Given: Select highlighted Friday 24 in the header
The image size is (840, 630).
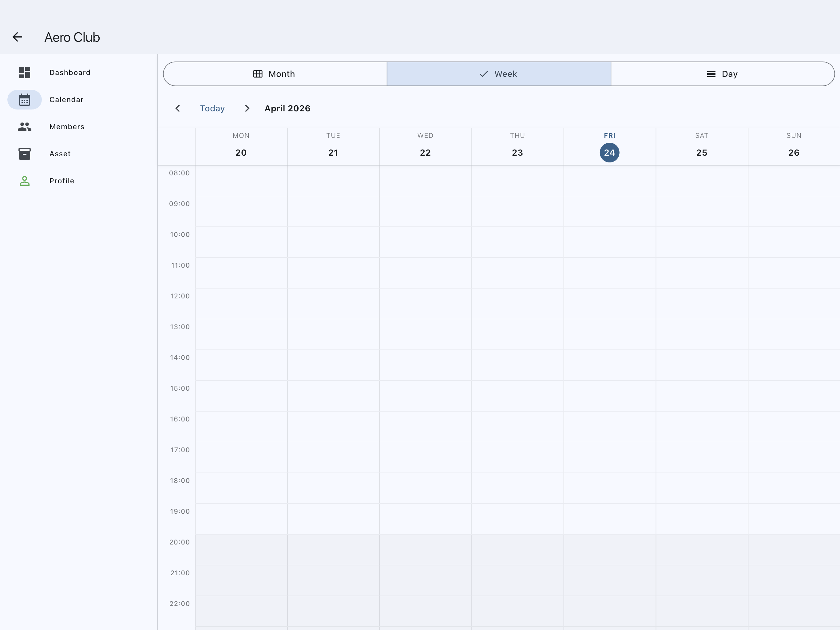Looking at the screenshot, I should tap(609, 152).
